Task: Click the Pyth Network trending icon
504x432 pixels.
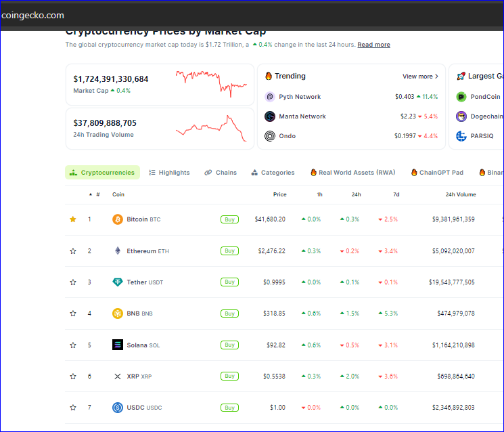Action: (x=270, y=97)
